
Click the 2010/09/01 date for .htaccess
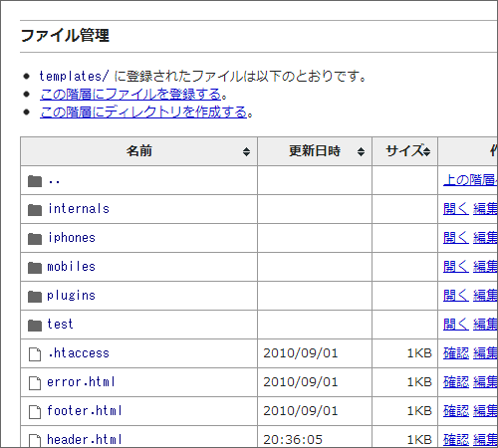click(x=301, y=353)
